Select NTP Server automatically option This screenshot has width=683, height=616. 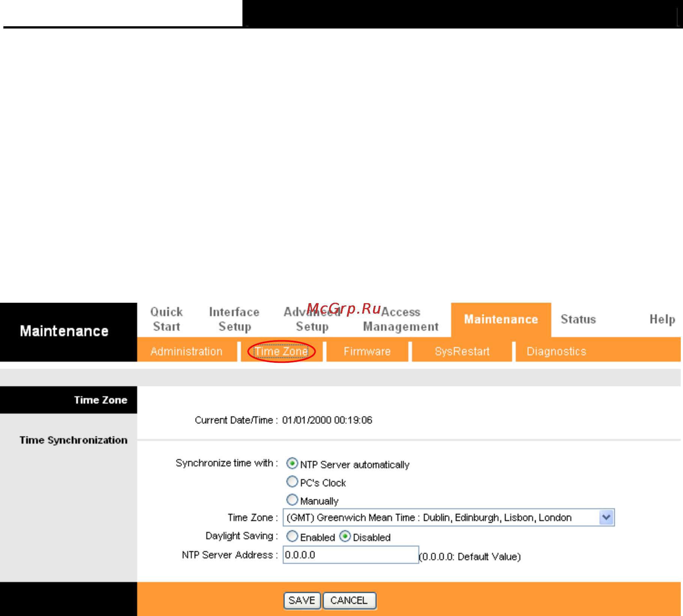(x=292, y=463)
